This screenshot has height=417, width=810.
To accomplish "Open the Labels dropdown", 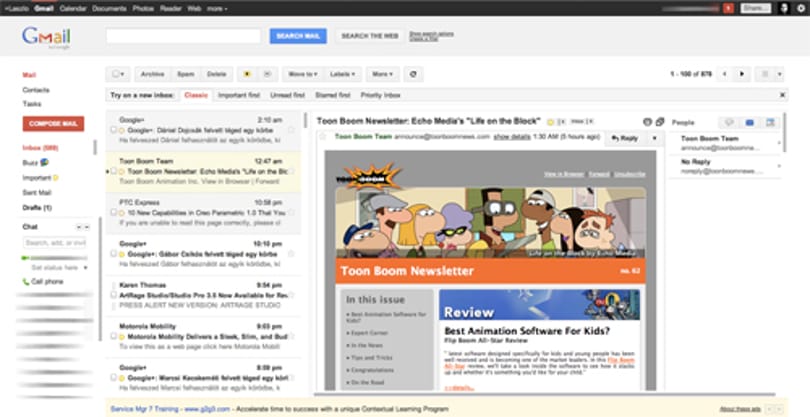I will pyautogui.click(x=342, y=74).
